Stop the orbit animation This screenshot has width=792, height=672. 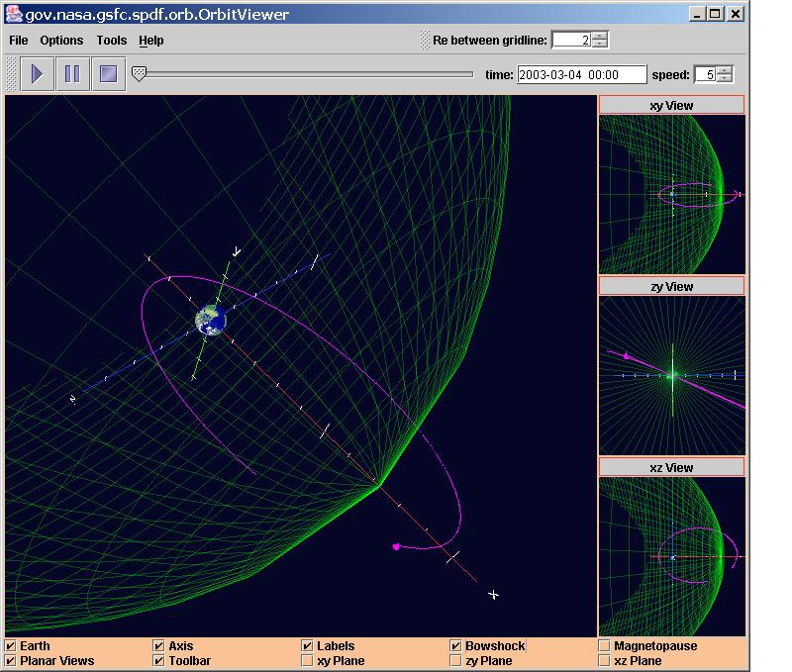coord(109,74)
